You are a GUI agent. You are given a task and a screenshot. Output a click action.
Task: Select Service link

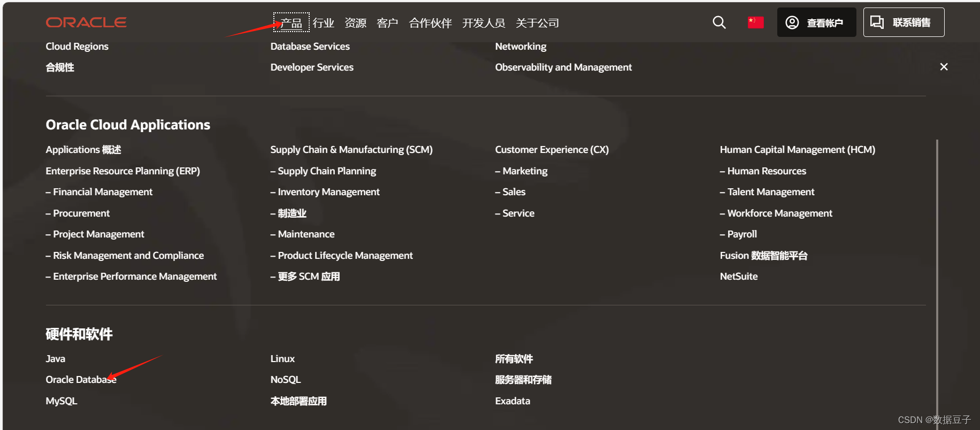(515, 213)
